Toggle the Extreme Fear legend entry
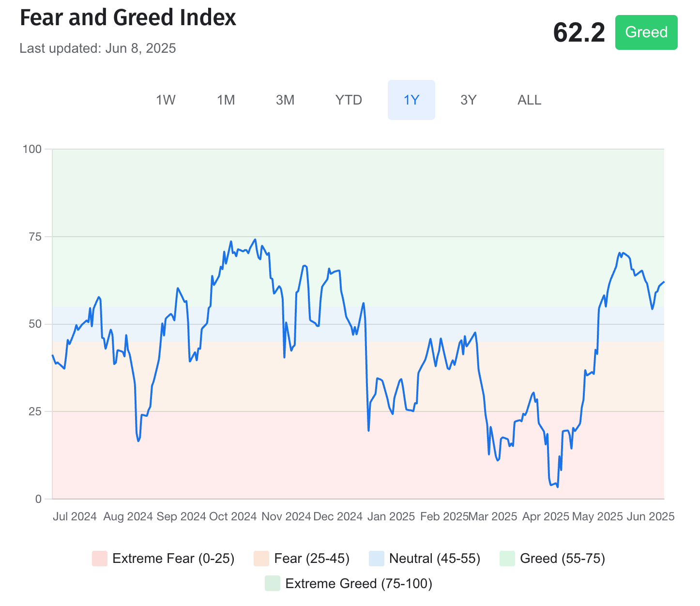 point(173,558)
